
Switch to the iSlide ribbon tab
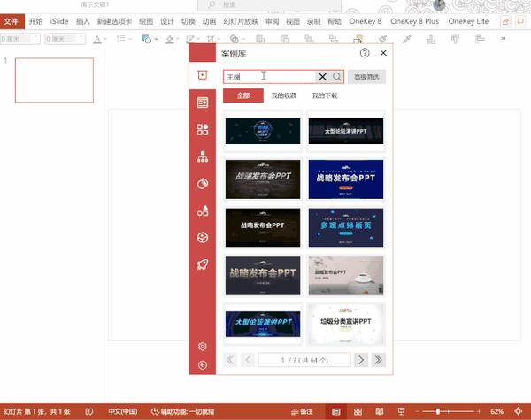tap(59, 21)
